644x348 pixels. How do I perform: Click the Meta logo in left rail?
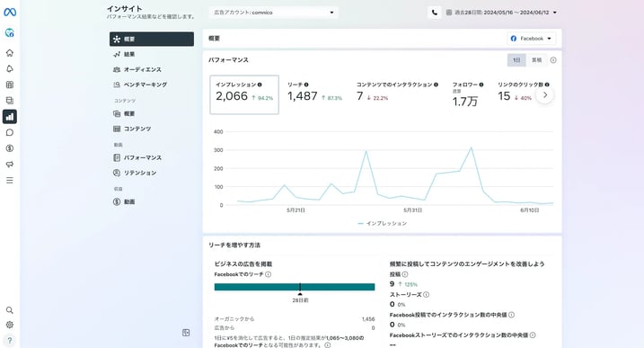point(10,13)
